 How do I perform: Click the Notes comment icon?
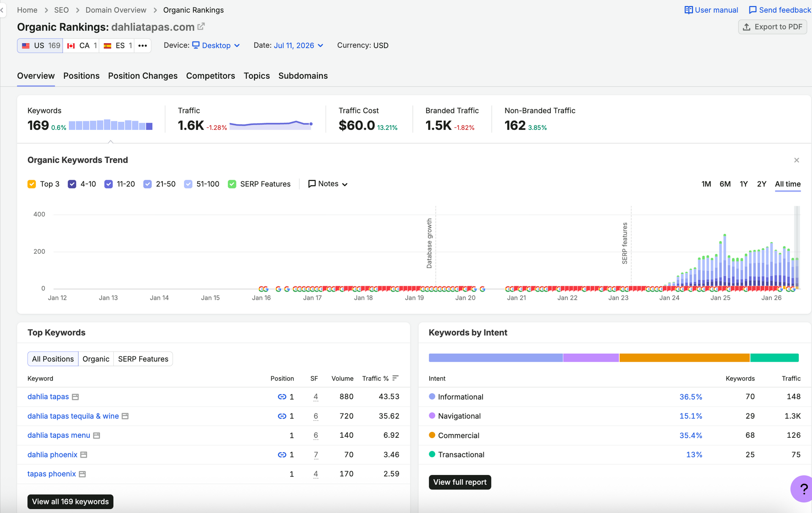[x=312, y=184]
